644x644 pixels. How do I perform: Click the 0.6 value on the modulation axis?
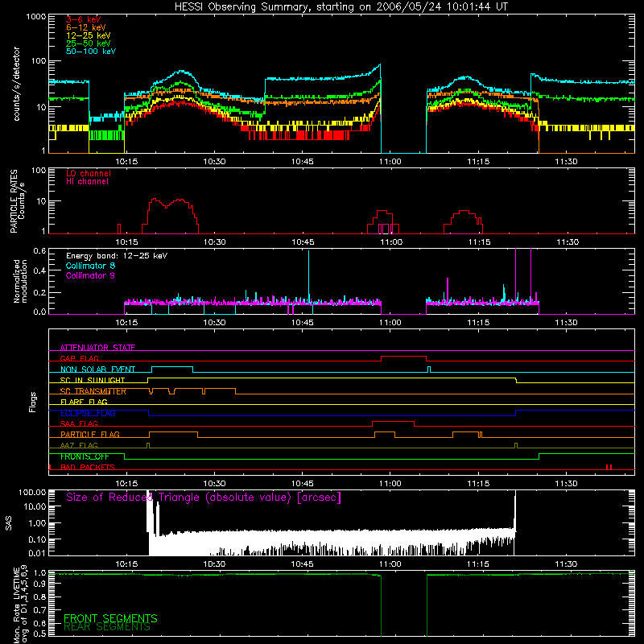[39, 250]
